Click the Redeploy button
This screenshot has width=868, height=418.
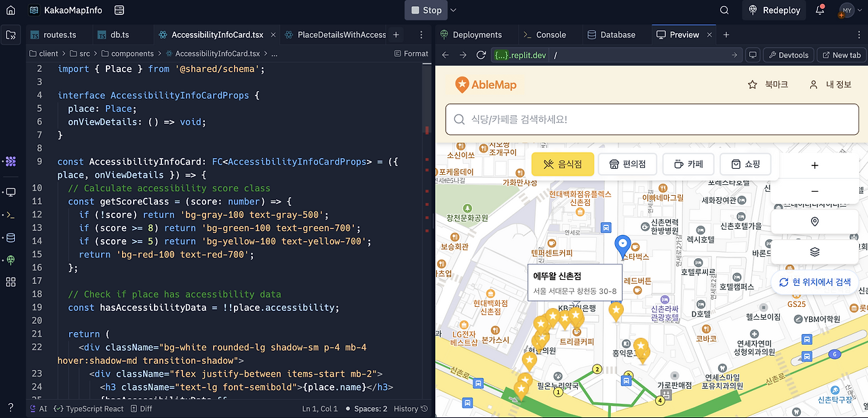pyautogui.click(x=774, y=10)
